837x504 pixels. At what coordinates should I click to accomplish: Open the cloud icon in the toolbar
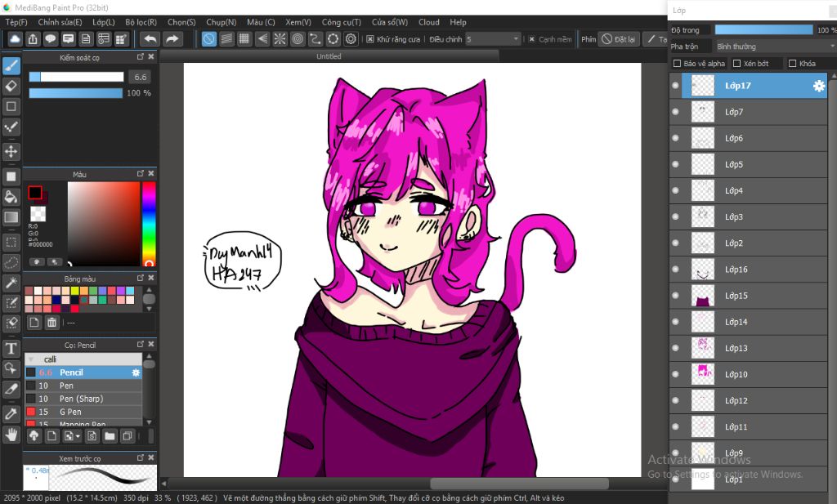point(15,39)
